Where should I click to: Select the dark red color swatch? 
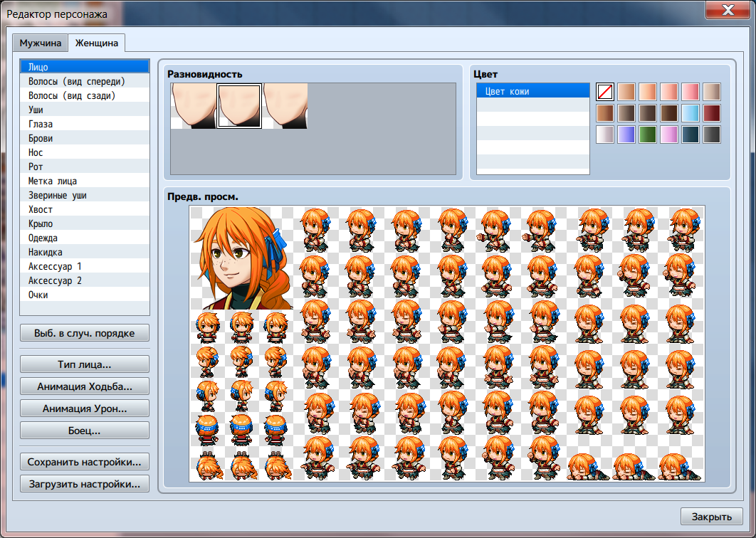[x=712, y=113]
